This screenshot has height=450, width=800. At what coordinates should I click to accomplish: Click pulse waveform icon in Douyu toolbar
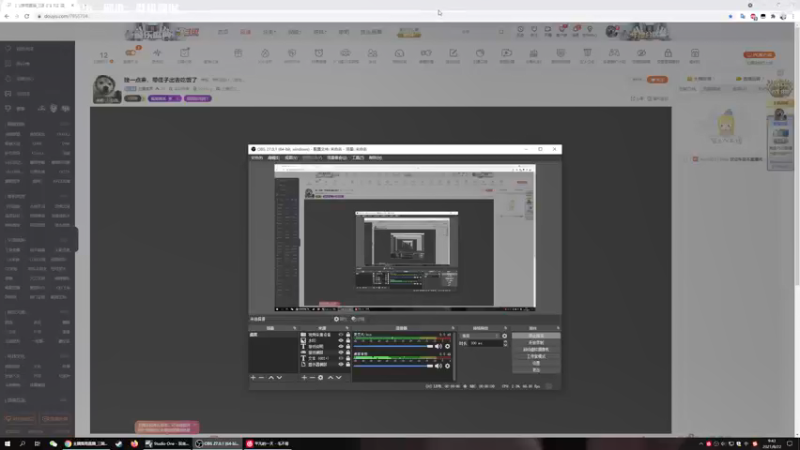click(157, 53)
